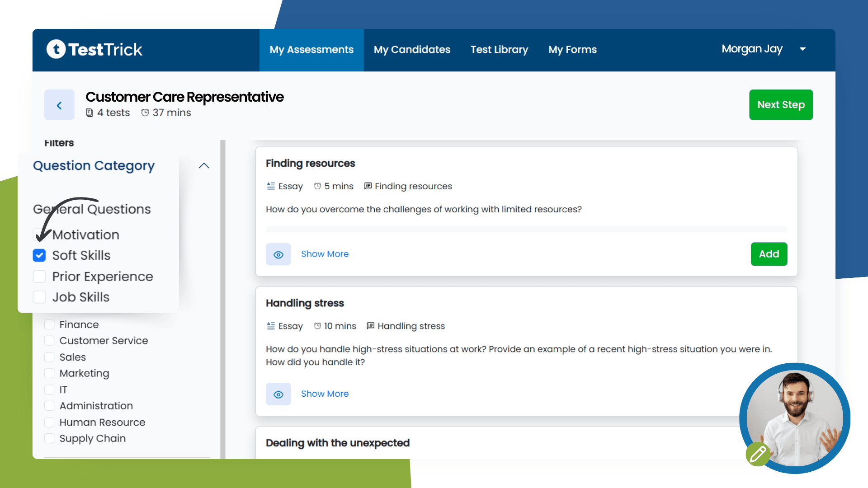Tick the Customer Service checkbox
Image resolution: width=868 pixels, height=488 pixels.
tap(50, 341)
